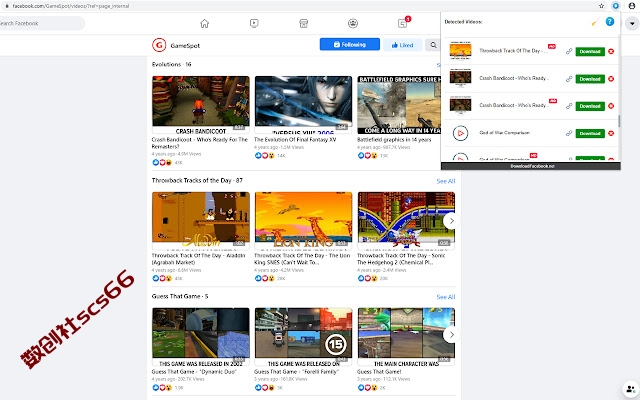640x400 pixels.
Task: Click the search magnifier beside the Liked button
Action: click(433, 45)
